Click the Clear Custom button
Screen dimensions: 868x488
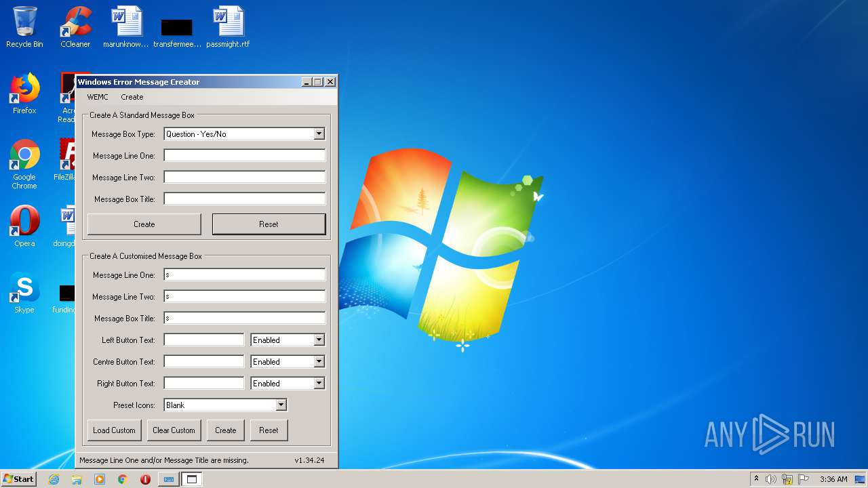pyautogui.click(x=174, y=430)
